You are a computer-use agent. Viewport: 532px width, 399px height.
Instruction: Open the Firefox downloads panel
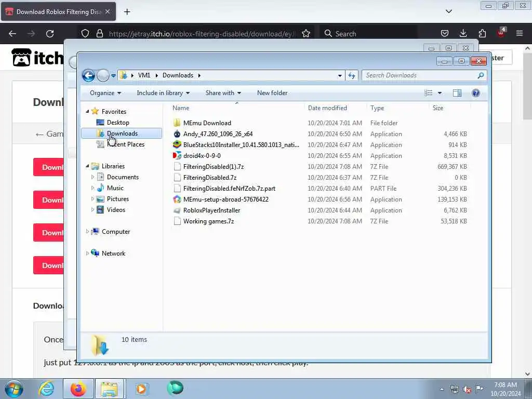click(463, 33)
